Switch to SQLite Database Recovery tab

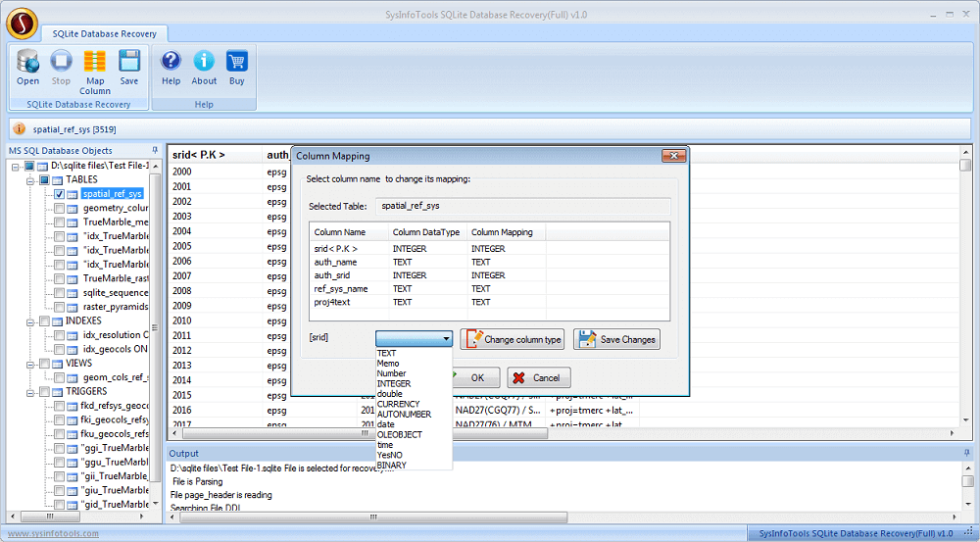click(96, 33)
